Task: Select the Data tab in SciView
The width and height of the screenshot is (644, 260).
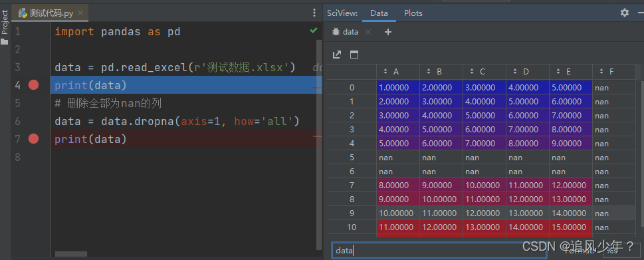Action: point(379,13)
